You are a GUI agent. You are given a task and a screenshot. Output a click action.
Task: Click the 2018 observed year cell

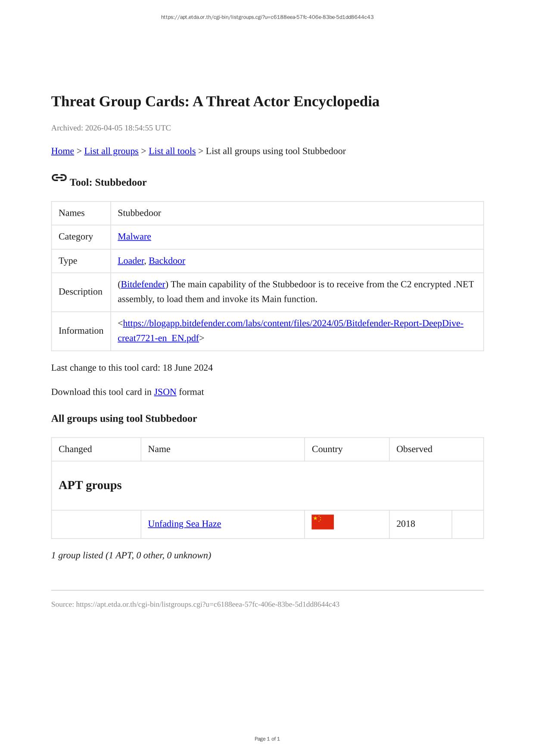pos(405,524)
